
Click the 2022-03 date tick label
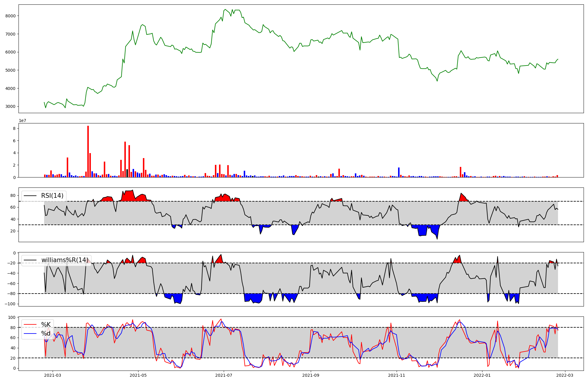pyautogui.click(x=565, y=375)
